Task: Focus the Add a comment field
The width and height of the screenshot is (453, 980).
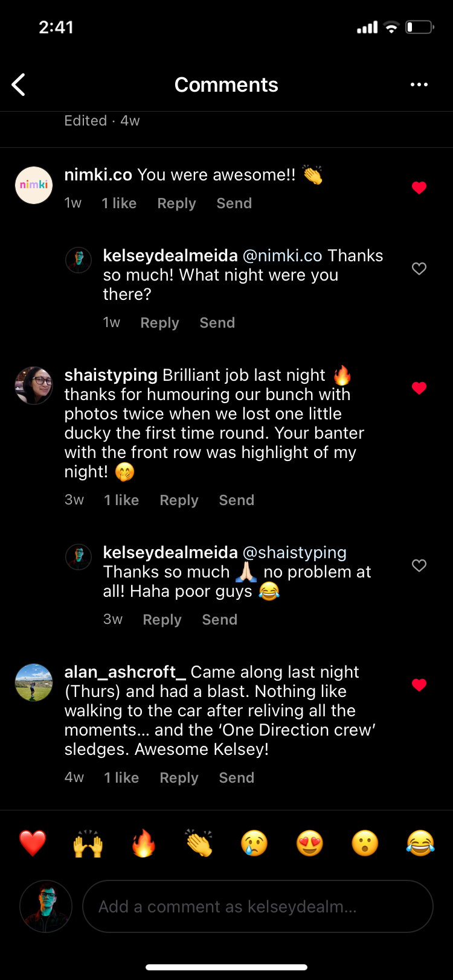Action: [x=257, y=906]
